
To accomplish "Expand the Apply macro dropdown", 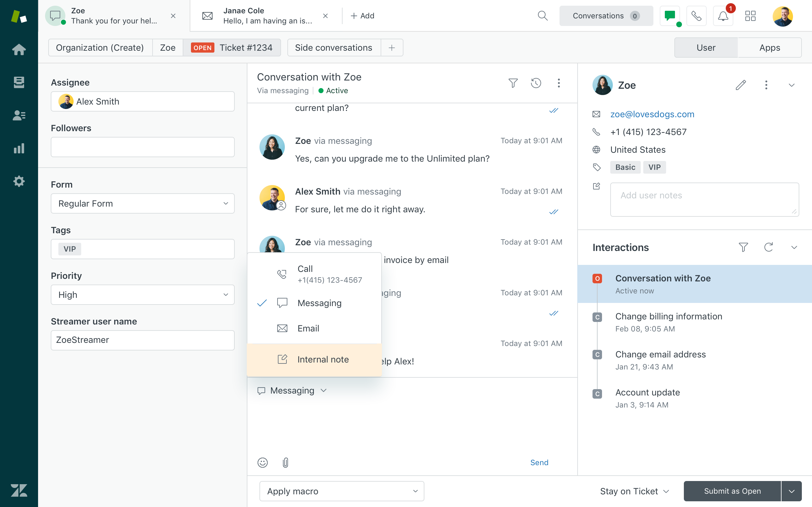I will (x=416, y=491).
